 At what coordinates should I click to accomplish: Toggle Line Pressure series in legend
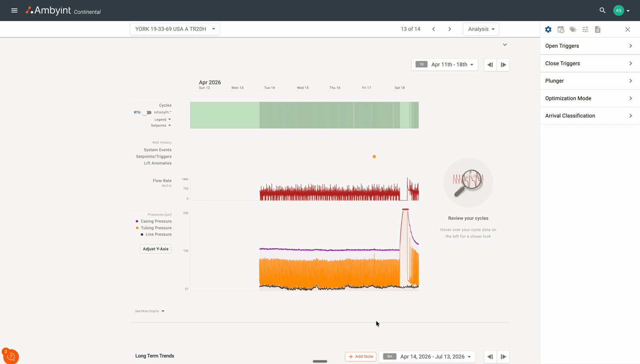coord(156,235)
